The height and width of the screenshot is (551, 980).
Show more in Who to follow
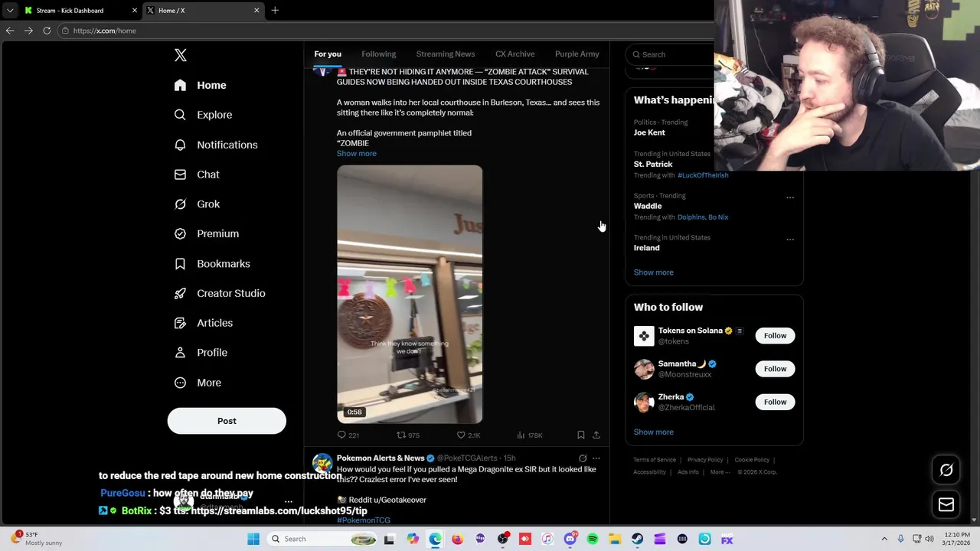click(x=654, y=432)
